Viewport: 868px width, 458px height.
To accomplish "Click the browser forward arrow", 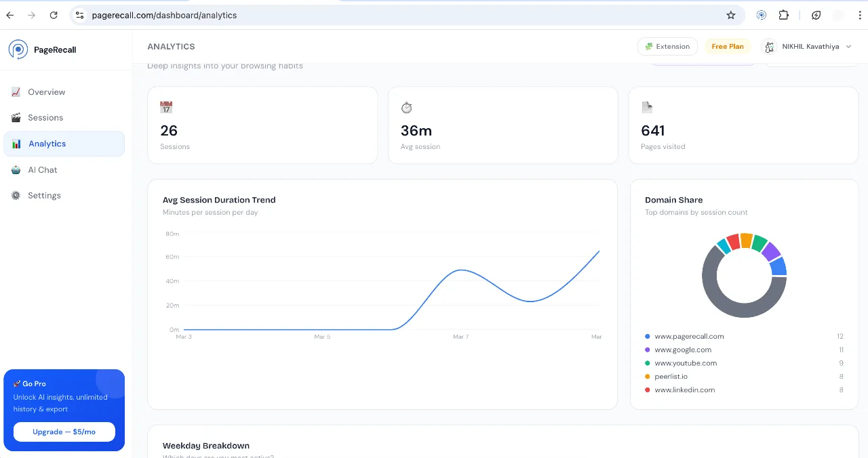I will tap(31, 15).
